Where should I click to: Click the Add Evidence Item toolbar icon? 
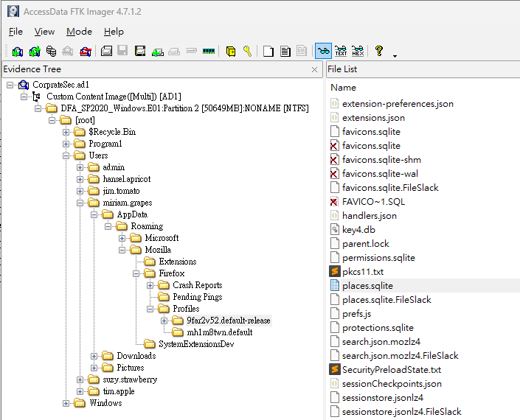(17, 52)
